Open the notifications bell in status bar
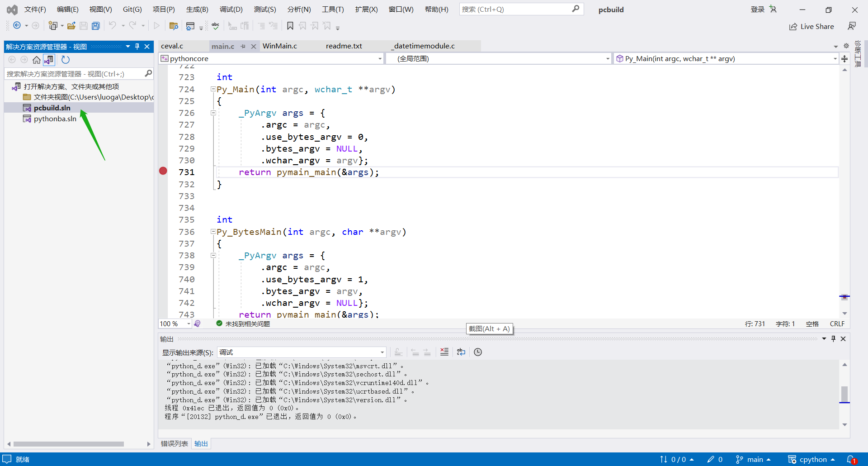The width and height of the screenshot is (868, 466). [x=852, y=459]
